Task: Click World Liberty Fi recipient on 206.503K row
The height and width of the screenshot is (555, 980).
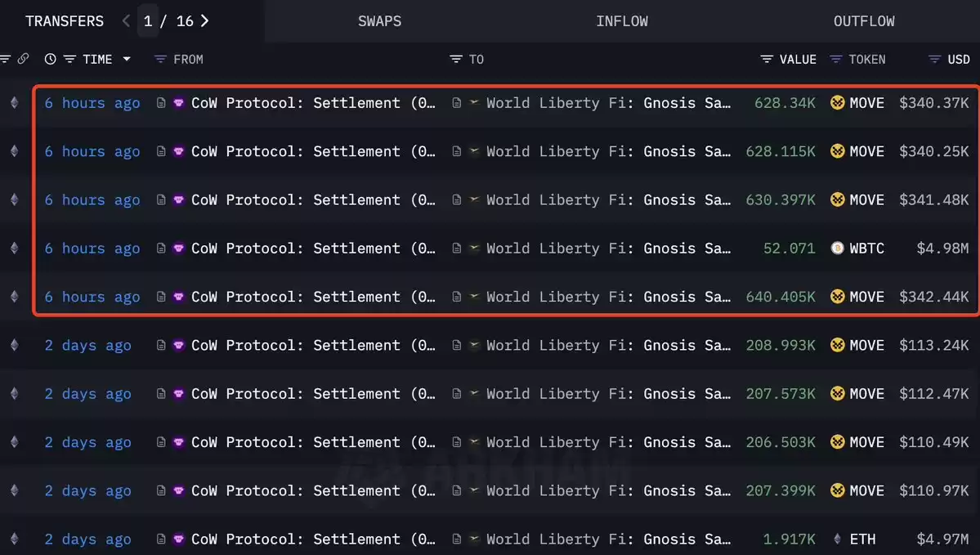Action: [608, 442]
